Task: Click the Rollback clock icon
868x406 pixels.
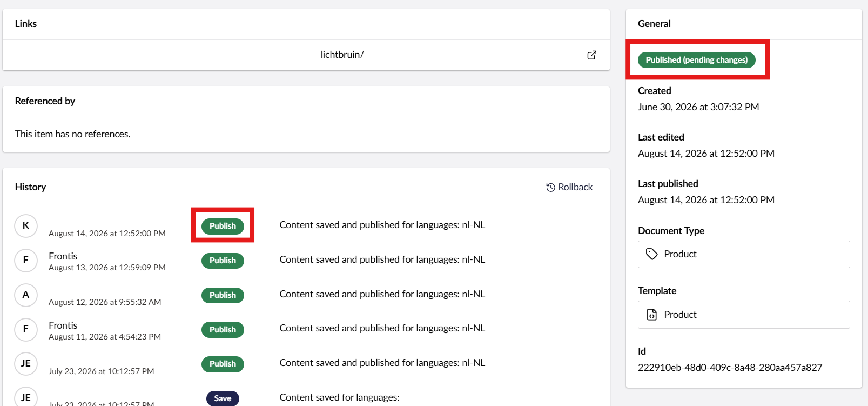Action: tap(550, 187)
